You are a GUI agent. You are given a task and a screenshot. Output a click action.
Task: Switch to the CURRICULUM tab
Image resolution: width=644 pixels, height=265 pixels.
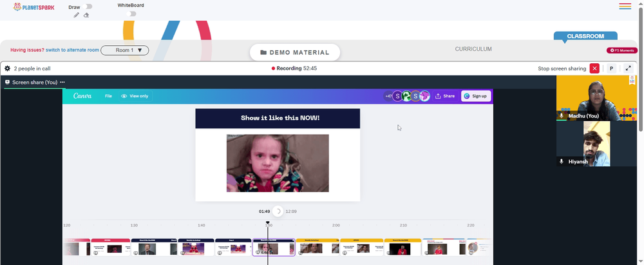(473, 49)
